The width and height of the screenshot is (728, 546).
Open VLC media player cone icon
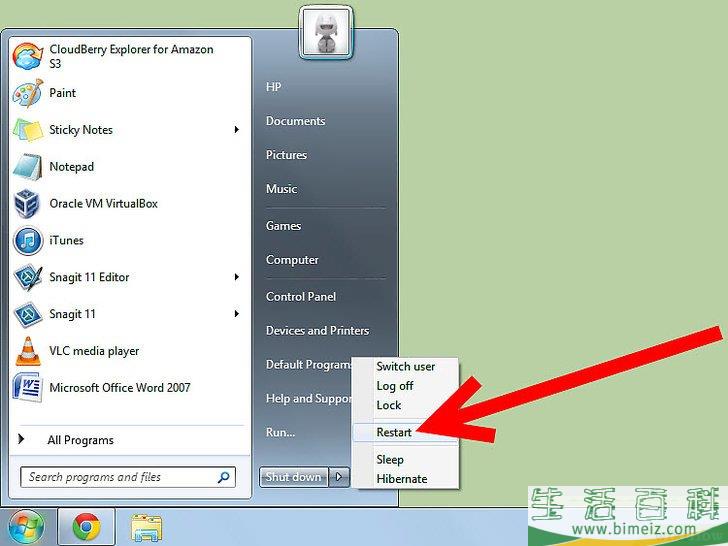(x=28, y=351)
